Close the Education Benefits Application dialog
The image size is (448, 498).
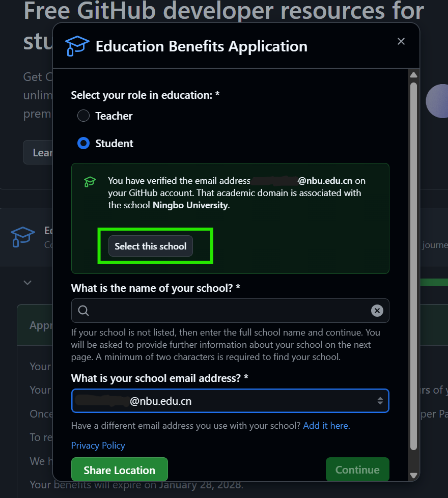401,42
